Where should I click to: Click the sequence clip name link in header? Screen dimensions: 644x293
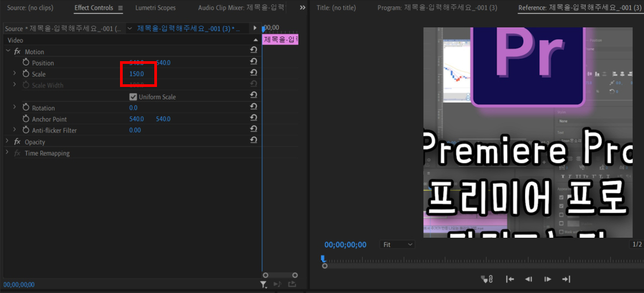[x=189, y=28]
